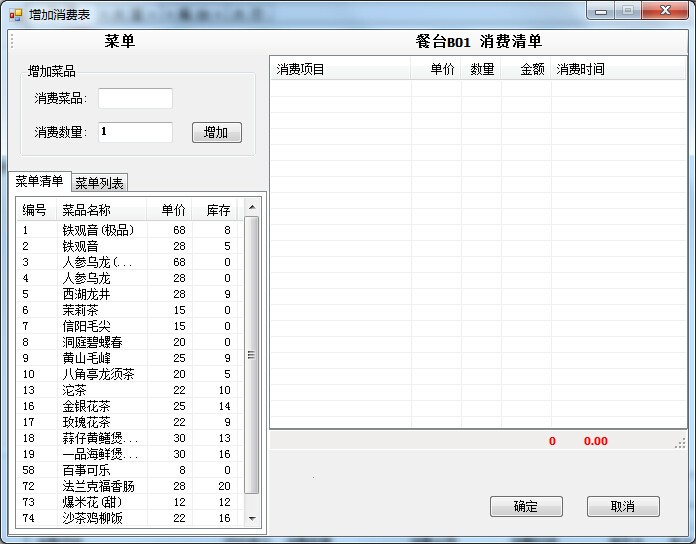Image resolution: width=696 pixels, height=544 pixels.
Task: Select the 沙茶鸡柳饭 row
Action: [x=130, y=518]
